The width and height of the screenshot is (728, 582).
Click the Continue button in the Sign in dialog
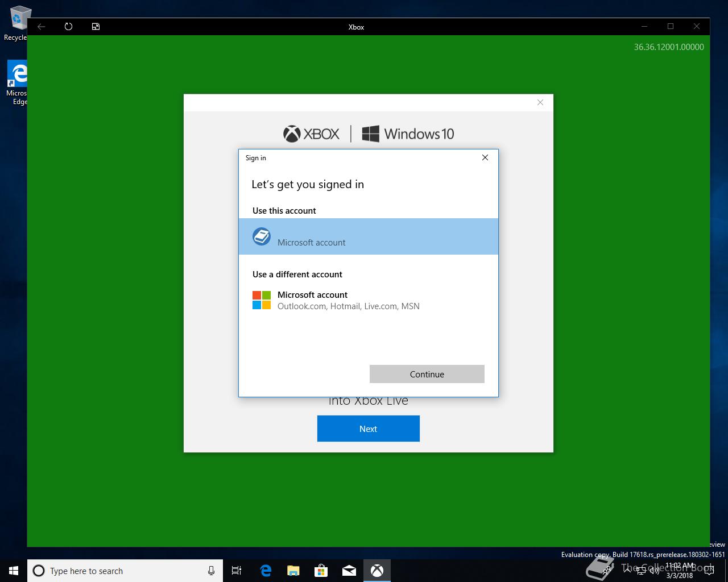[427, 374]
